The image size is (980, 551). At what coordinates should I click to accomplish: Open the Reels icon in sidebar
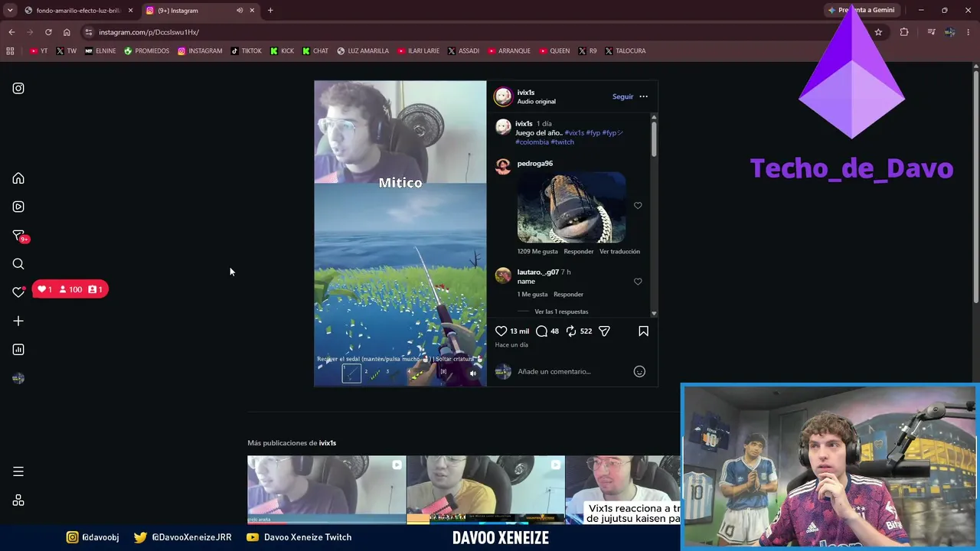tap(18, 207)
